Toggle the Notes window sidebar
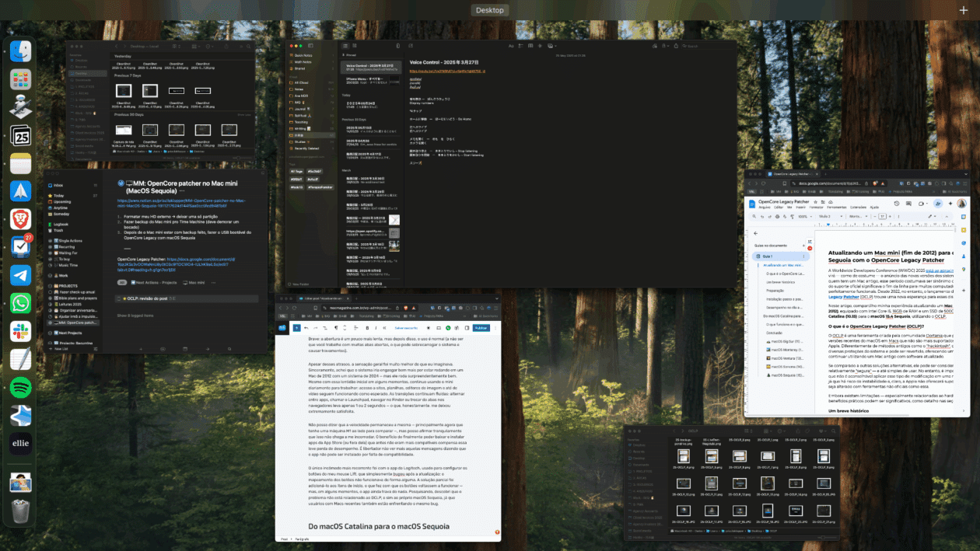 tap(310, 46)
